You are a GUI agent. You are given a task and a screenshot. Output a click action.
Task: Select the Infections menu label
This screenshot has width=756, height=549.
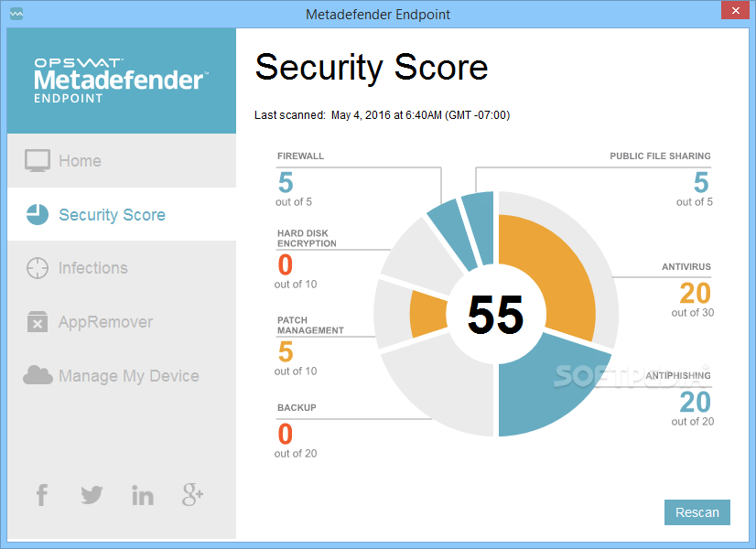point(92,268)
